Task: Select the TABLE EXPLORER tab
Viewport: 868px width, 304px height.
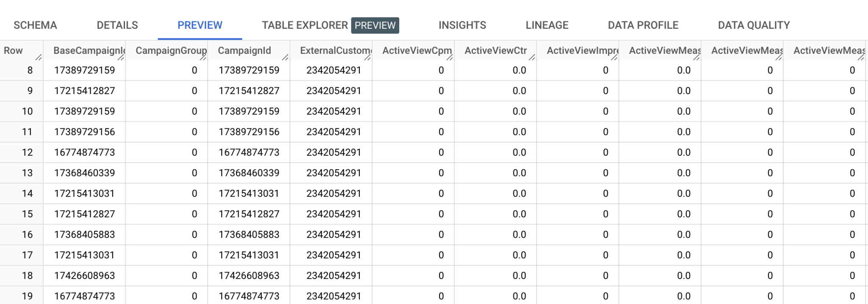Action: click(330, 25)
